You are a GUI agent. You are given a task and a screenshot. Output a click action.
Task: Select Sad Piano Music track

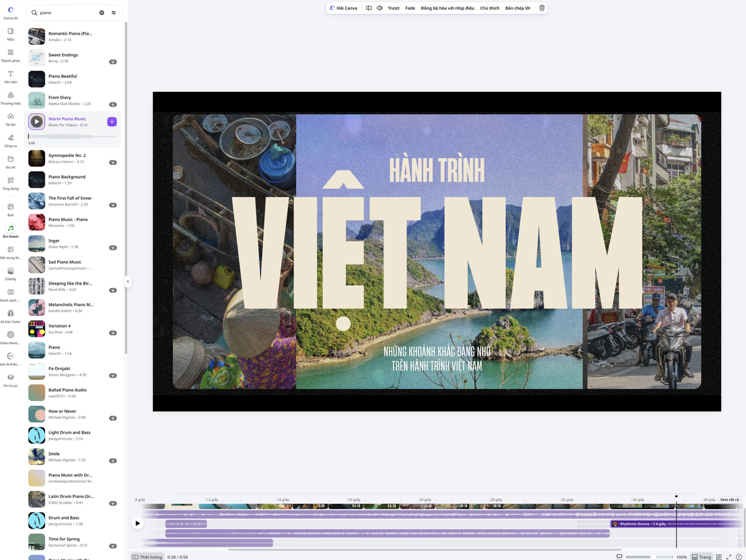point(72,265)
